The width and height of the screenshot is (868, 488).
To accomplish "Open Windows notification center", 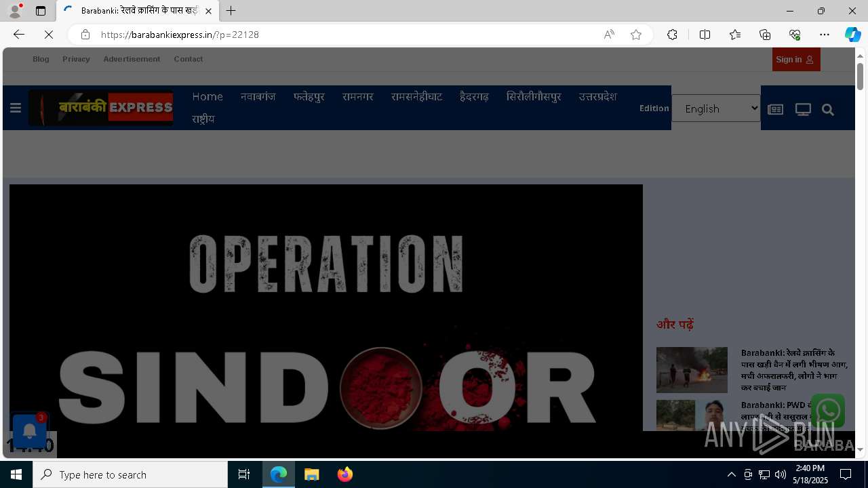I will (846, 474).
